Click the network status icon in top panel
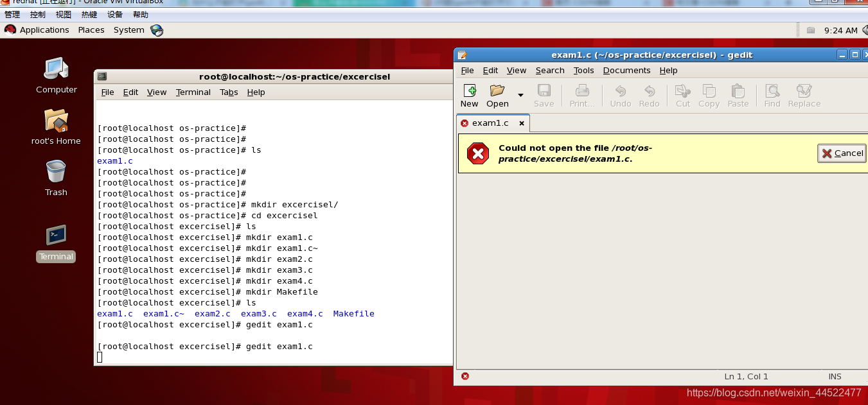This screenshot has height=405, width=868. click(x=811, y=30)
